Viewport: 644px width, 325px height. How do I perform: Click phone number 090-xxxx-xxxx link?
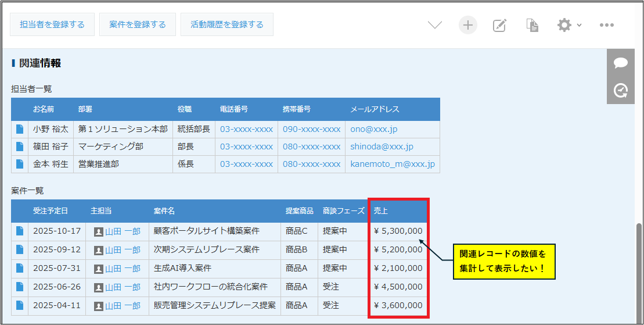point(311,129)
